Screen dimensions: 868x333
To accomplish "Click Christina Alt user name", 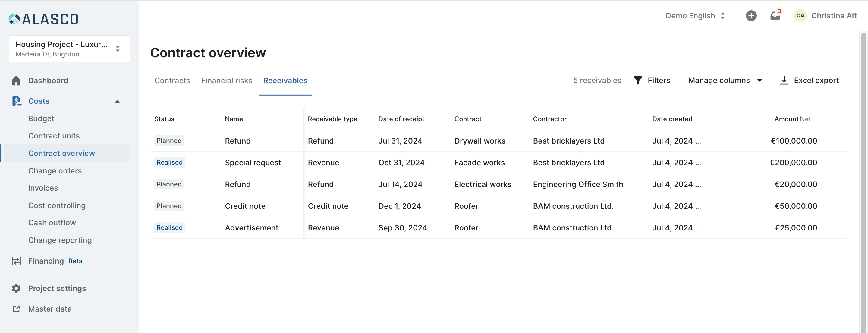I will [x=834, y=16].
